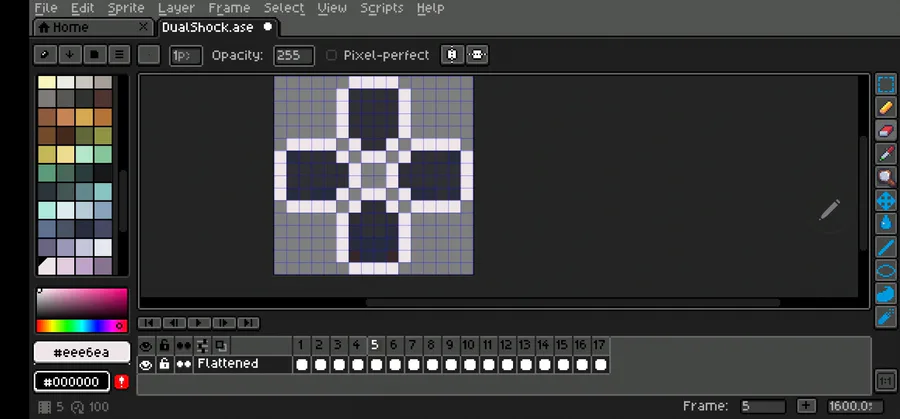Image resolution: width=900 pixels, height=419 pixels.
Task: Enable the Pixel-perfect checkbox
Action: 331,55
